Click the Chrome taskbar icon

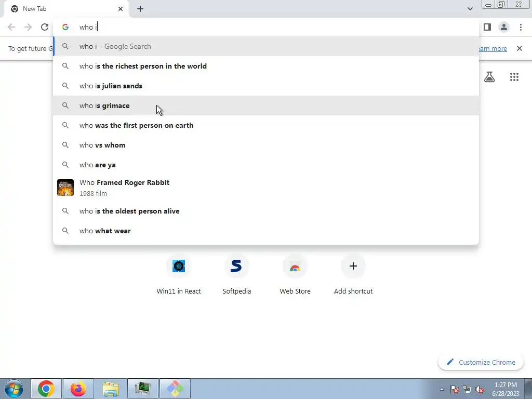pos(46,389)
